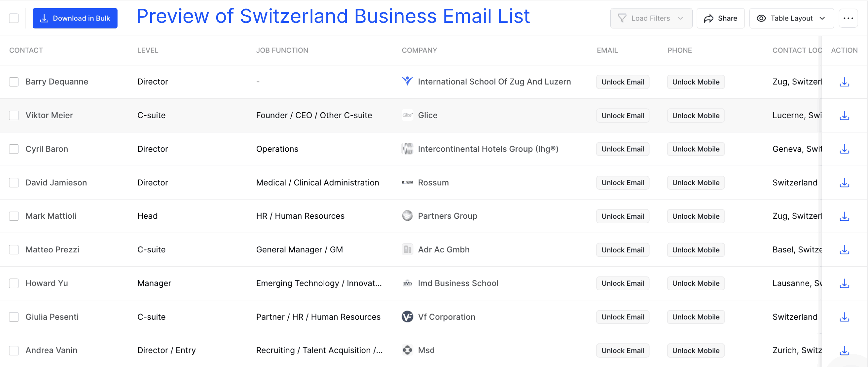
Task: Click the COMPANY column header
Action: coord(419,50)
